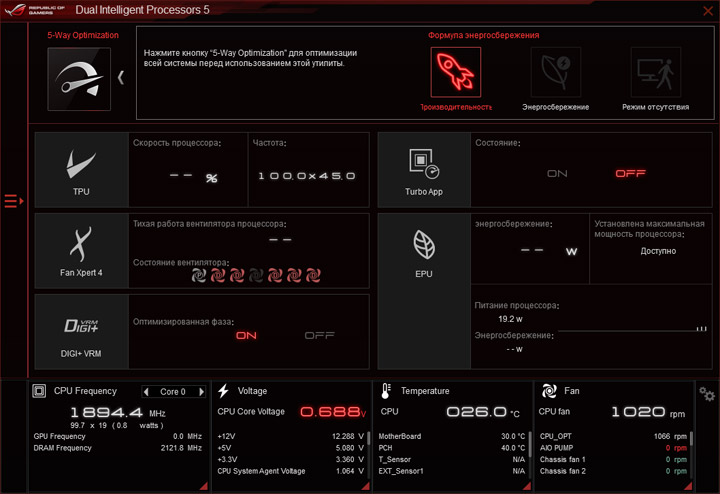The width and height of the screenshot is (720, 494).
Task: Switch to next CPU core
Action: (x=201, y=392)
